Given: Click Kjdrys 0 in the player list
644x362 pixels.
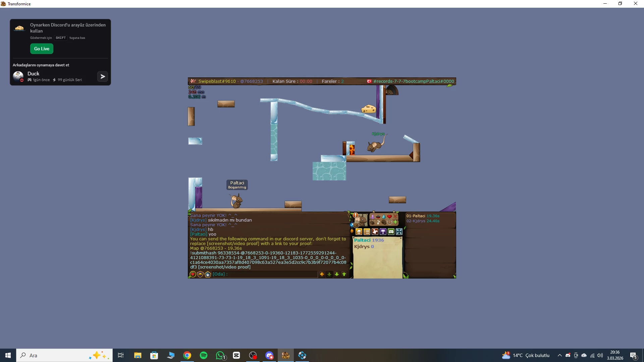Looking at the screenshot, I should click(x=364, y=247).
